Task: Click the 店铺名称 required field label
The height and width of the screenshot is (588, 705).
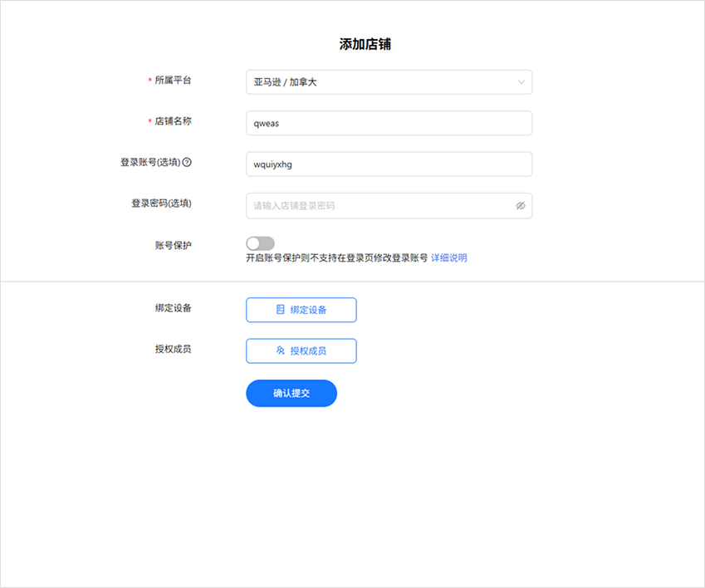Action: pos(173,121)
